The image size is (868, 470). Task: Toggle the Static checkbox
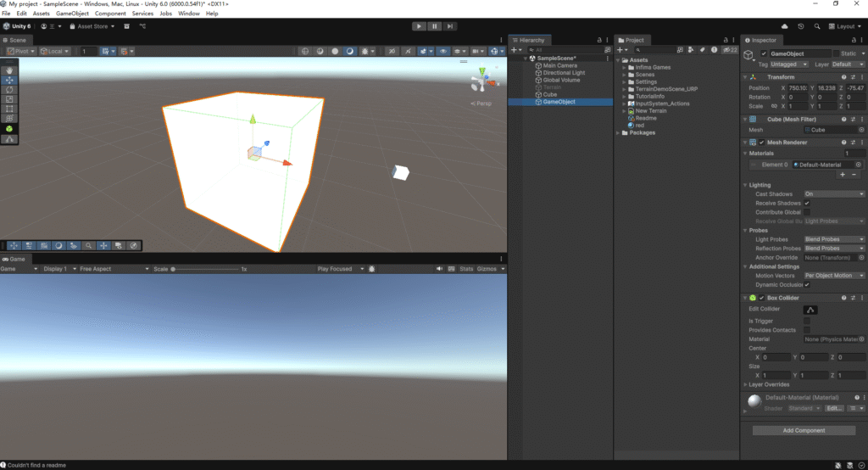(x=836, y=53)
